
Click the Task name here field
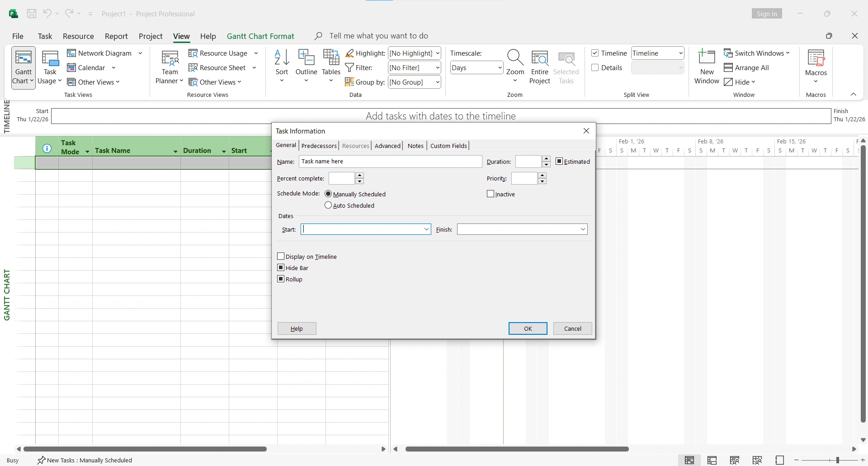click(x=390, y=161)
